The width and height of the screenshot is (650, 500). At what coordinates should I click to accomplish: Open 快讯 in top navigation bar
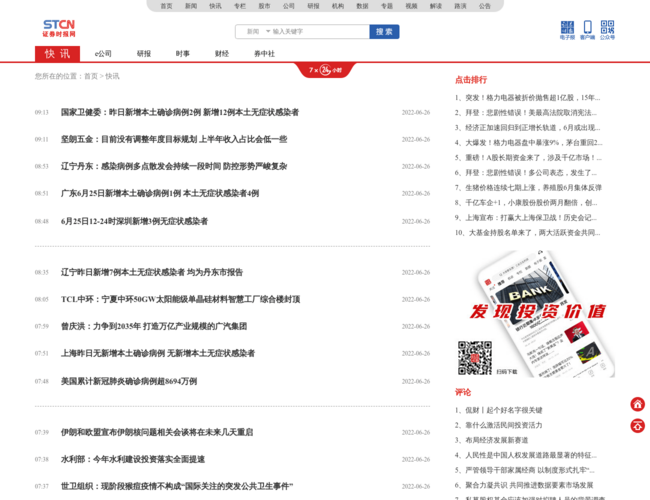tap(215, 6)
